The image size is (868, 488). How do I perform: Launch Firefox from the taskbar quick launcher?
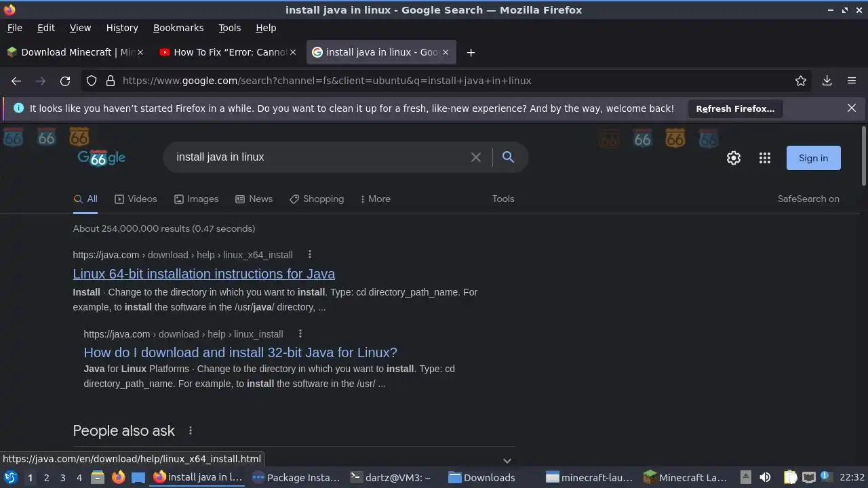(x=118, y=477)
